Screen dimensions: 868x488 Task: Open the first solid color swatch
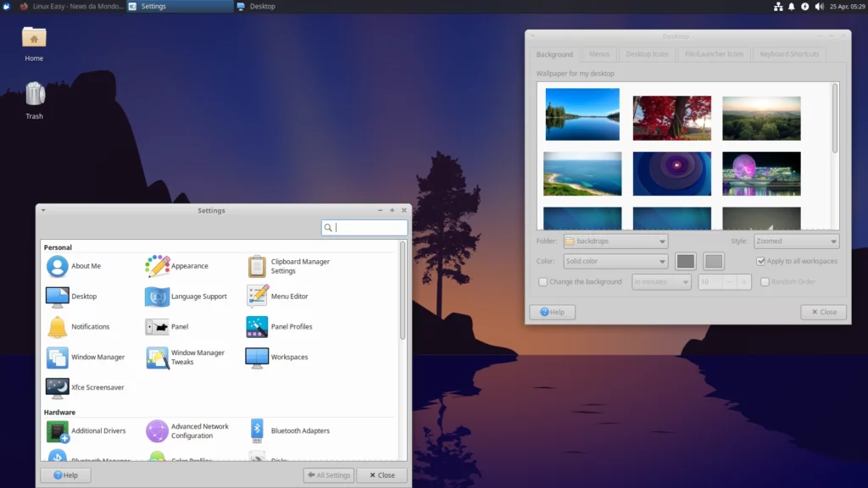(684, 261)
